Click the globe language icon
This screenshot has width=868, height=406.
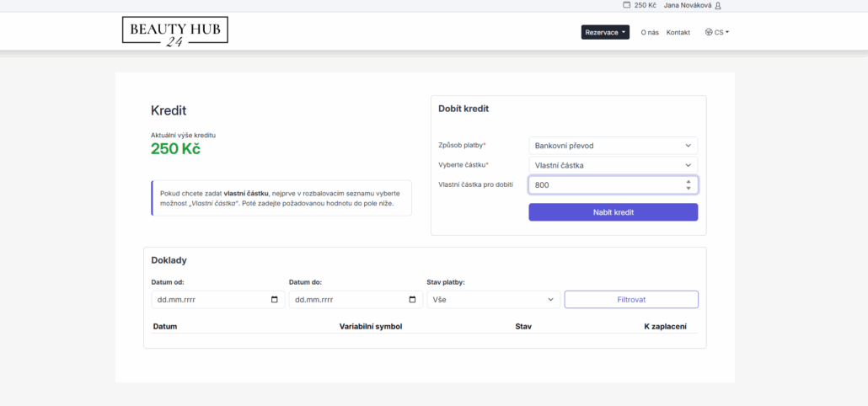[x=709, y=33]
